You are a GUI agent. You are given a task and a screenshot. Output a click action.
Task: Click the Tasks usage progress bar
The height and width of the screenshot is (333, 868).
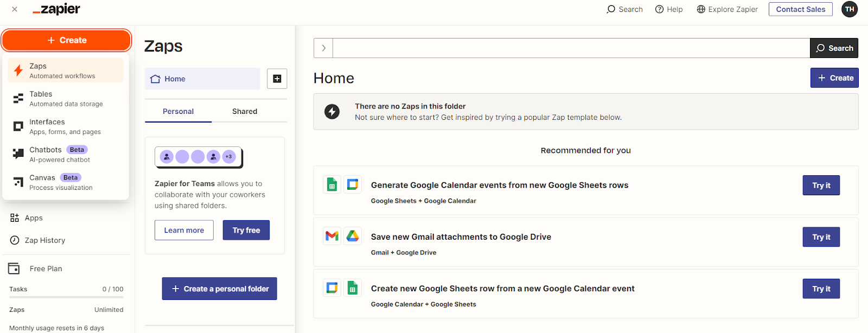(x=66, y=297)
